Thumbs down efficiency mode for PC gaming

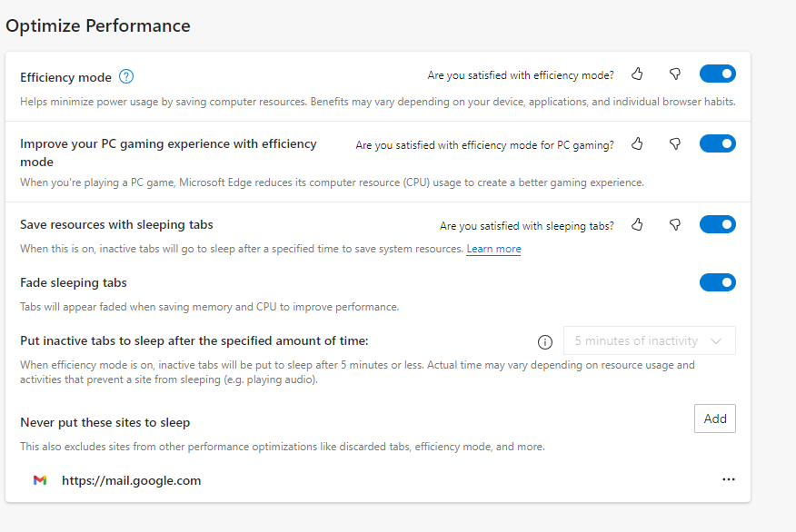click(x=674, y=143)
